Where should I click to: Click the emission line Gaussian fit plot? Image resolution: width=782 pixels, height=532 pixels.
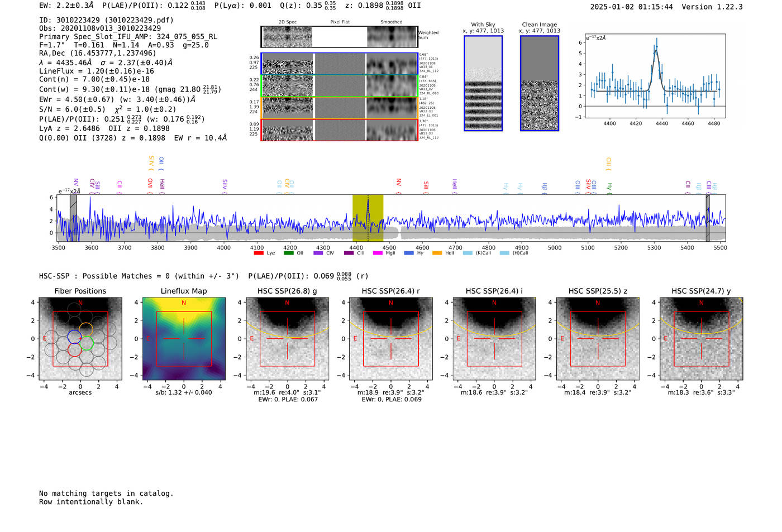tap(655, 76)
